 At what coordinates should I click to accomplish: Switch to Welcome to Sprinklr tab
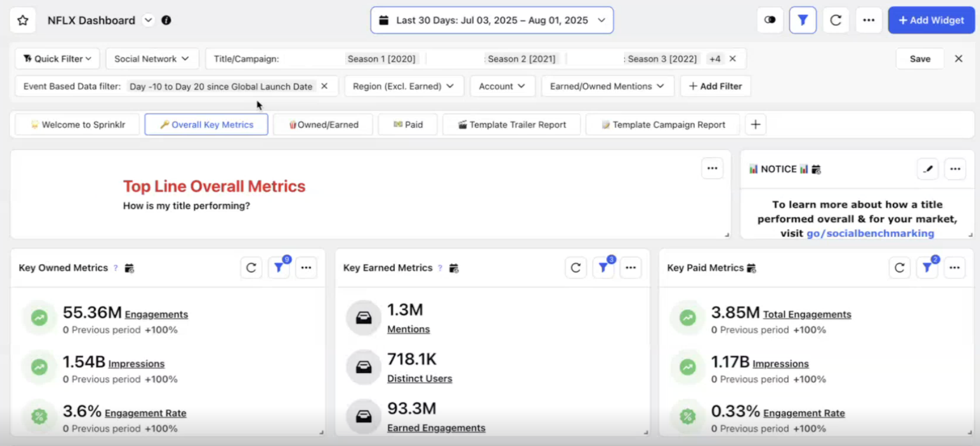coord(77,124)
